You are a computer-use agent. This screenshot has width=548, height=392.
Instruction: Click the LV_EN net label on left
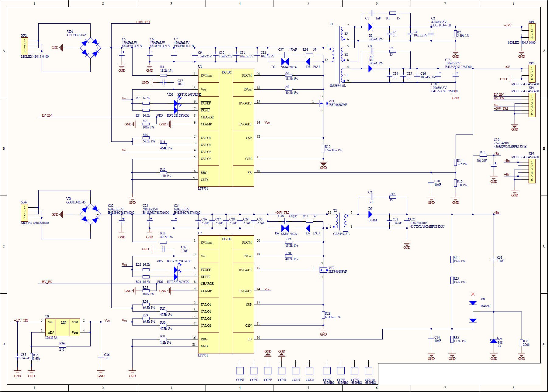pos(47,115)
